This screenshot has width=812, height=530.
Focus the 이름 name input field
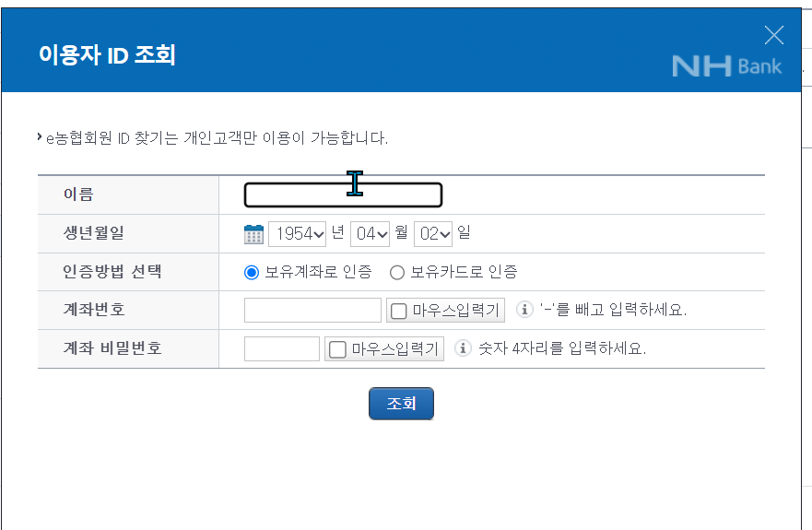[x=344, y=194]
